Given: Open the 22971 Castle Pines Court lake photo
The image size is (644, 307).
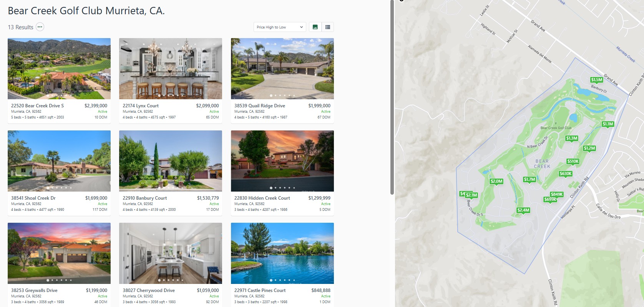Looking at the screenshot, I should click(282, 253).
